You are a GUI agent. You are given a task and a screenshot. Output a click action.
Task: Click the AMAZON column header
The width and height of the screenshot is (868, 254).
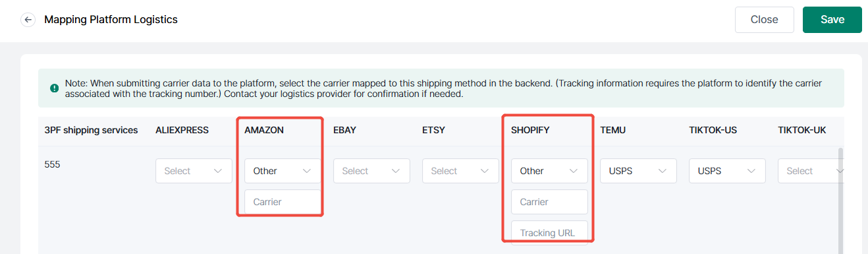coord(264,130)
